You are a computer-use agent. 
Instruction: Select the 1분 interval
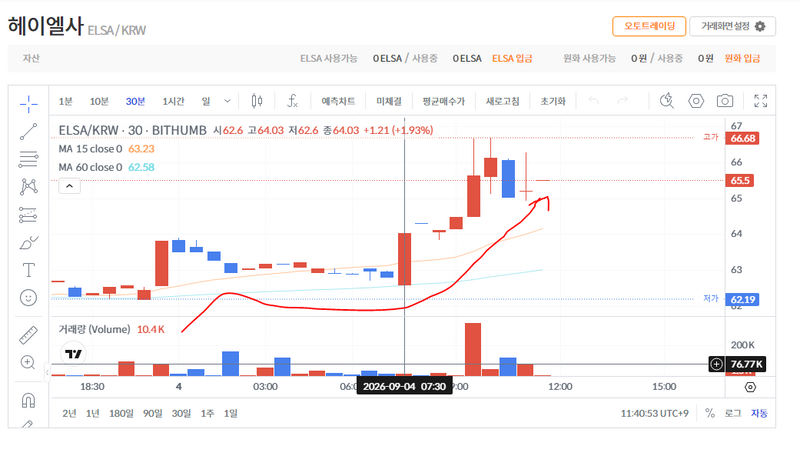pos(65,101)
